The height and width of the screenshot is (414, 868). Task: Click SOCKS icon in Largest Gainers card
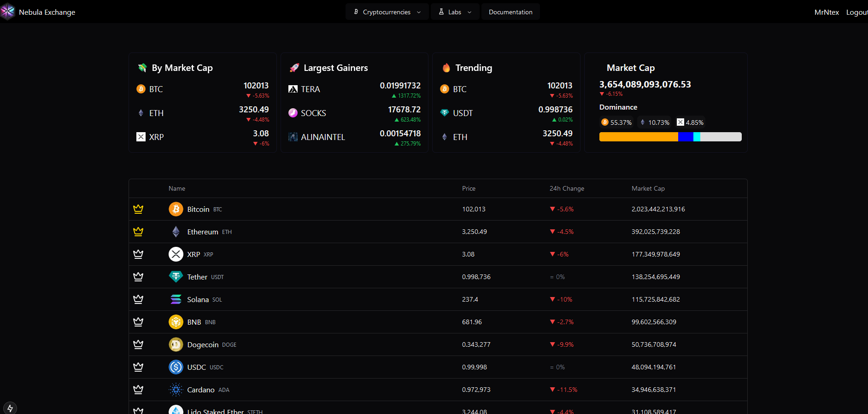(x=293, y=113)
